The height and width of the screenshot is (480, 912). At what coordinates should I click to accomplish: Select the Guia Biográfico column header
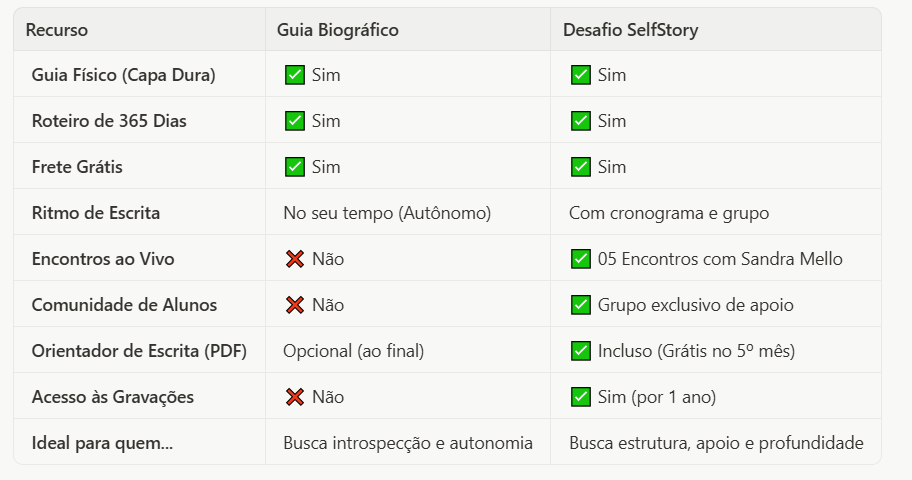pos(338,30)
